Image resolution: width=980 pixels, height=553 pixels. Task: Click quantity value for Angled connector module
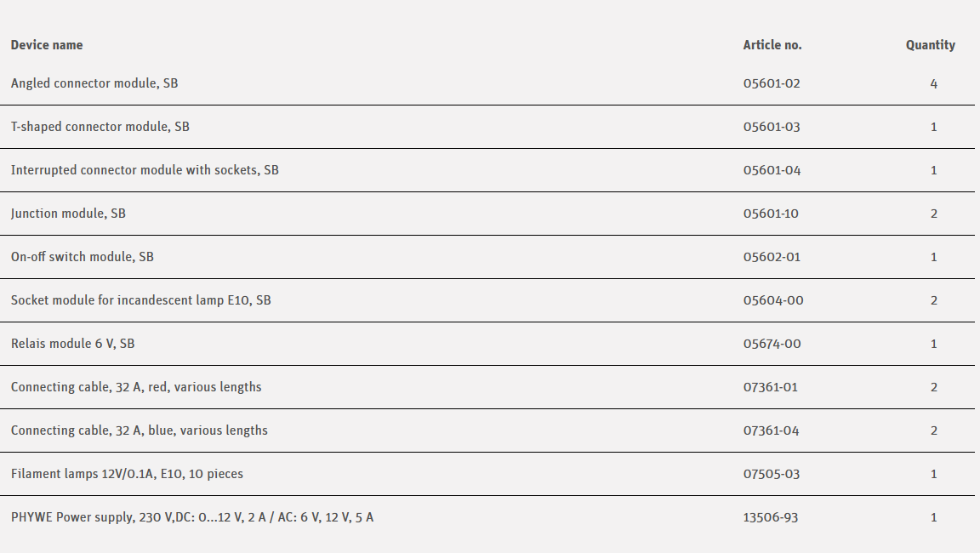(x=933, y=83)
